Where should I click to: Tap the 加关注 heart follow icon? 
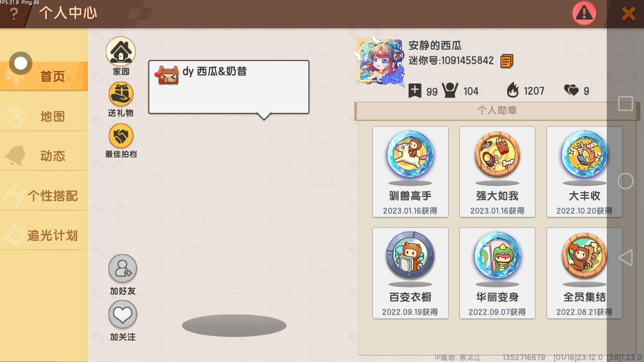pos(123,315)
